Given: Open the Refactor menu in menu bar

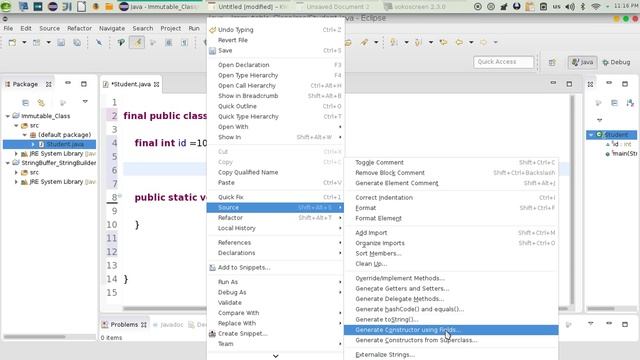Looking at the screenshot, I should (x=79, y=28).
